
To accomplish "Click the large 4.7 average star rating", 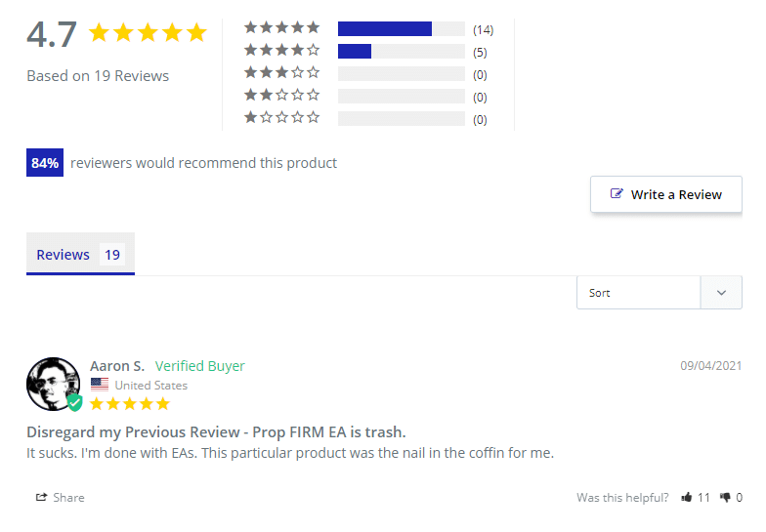I will pos(148,33).
